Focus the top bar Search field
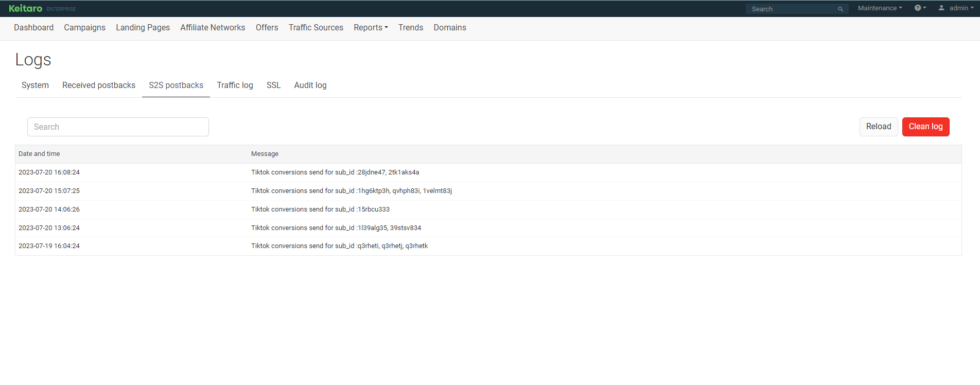The width and height of the screenshot is (980, 385). pyautogui.click(x=793, y=9)
